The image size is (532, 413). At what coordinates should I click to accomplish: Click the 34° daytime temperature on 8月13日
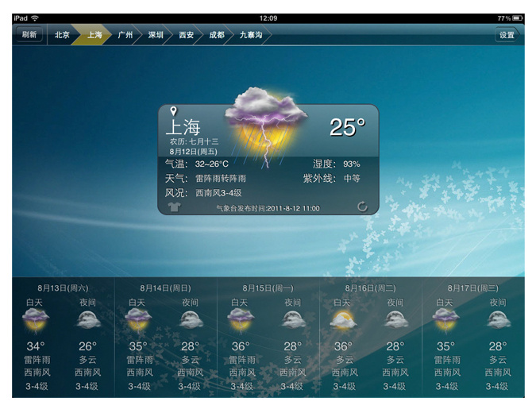pyautogui.click(x=36, y=346)
